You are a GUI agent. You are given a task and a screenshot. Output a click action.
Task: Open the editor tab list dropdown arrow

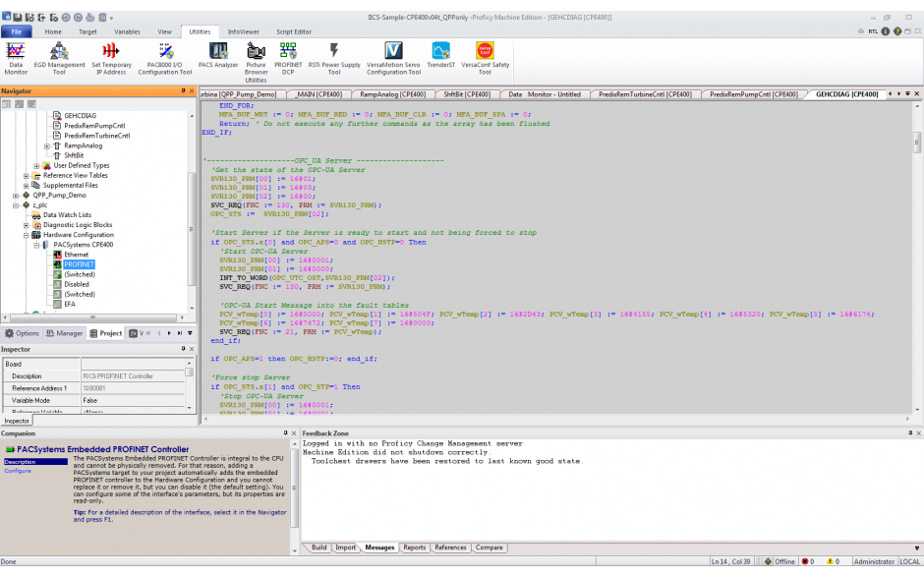point(908,93)
